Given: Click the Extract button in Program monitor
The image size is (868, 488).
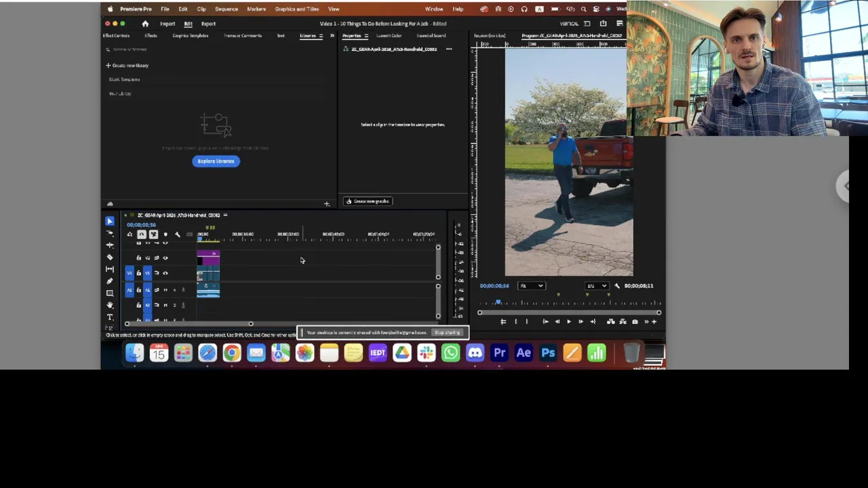Looking at the screenshot, I should coord(623,322).
